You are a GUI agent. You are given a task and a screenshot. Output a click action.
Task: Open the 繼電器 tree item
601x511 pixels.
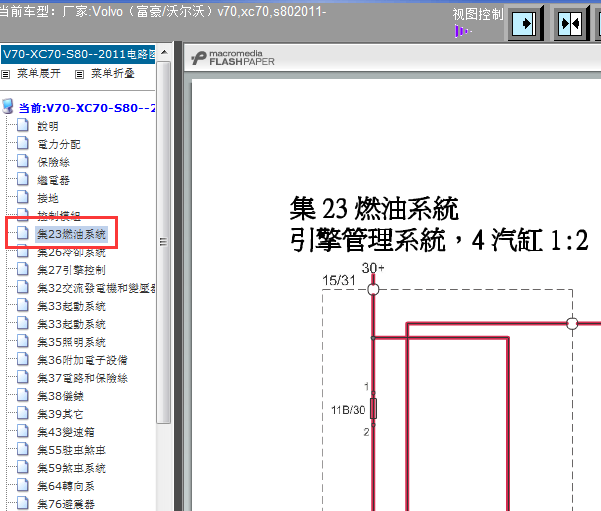(53, 180)
